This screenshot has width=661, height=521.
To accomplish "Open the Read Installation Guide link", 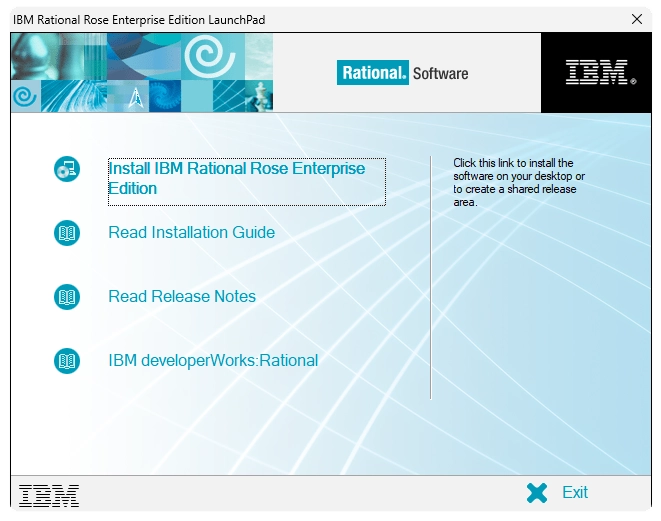I will tap(191, 233).
